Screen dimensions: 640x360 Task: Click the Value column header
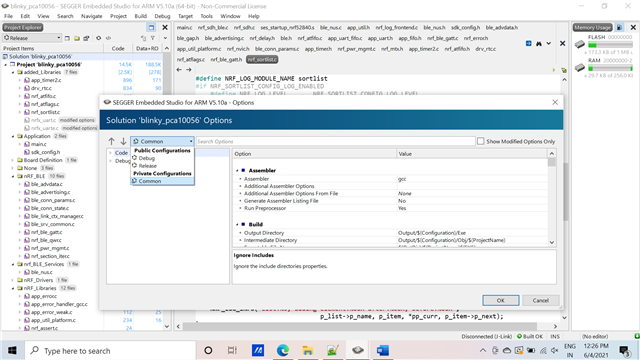point(472,154)
